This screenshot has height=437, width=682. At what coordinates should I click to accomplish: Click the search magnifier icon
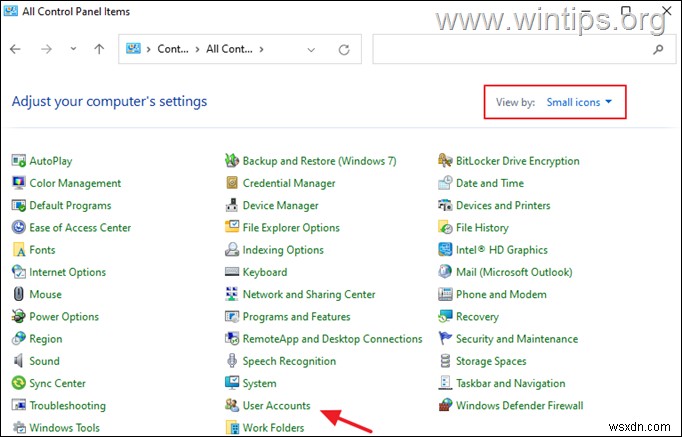coord(658,50)
